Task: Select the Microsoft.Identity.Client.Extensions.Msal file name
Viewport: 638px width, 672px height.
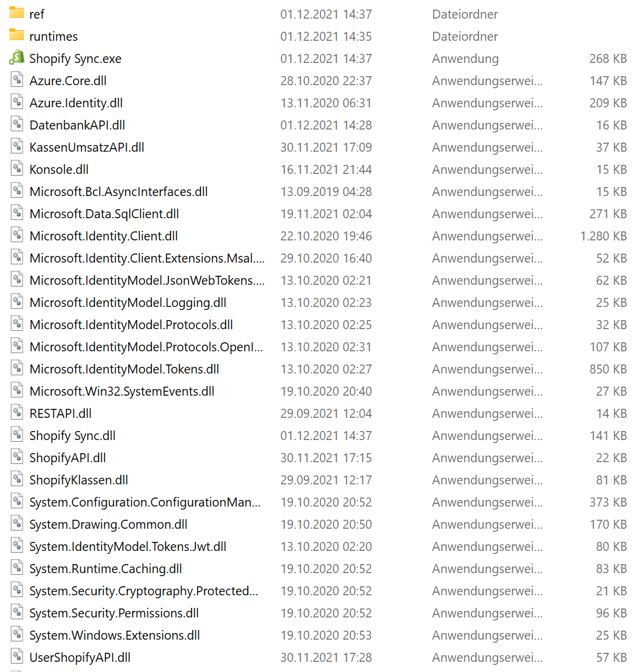Action: [147, 258]
